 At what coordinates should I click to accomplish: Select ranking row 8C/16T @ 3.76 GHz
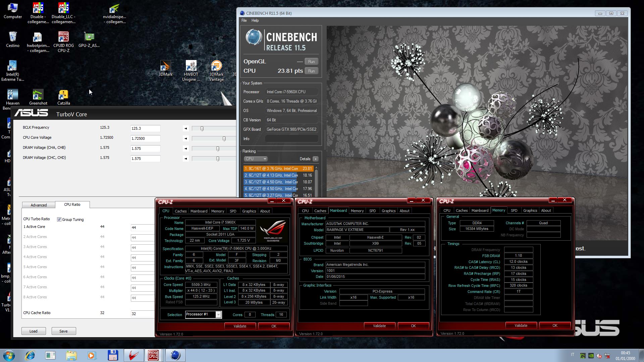point(278,169)
